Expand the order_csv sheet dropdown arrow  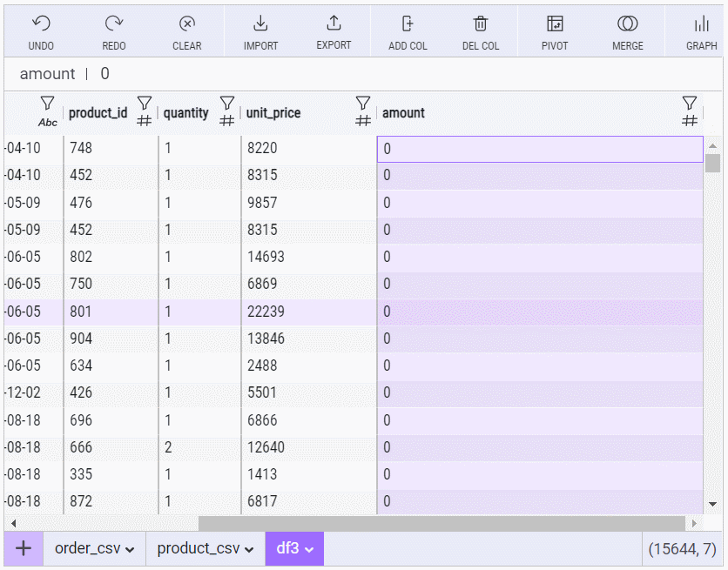(130, 549)
